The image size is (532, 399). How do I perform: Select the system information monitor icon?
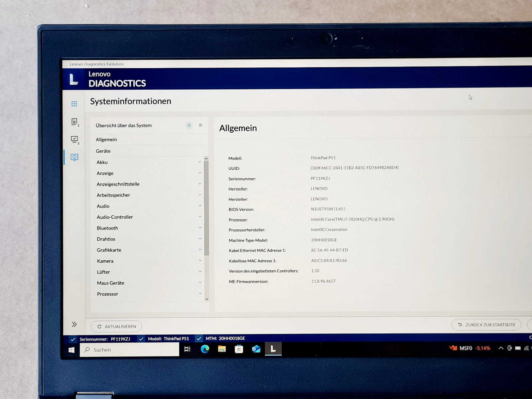pyautogui.click(x=74, y=157)
